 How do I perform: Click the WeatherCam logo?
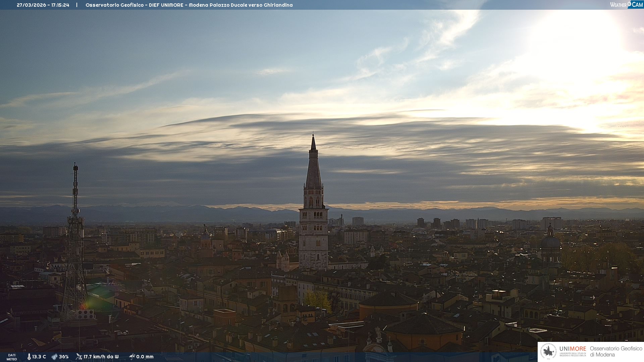626,5
